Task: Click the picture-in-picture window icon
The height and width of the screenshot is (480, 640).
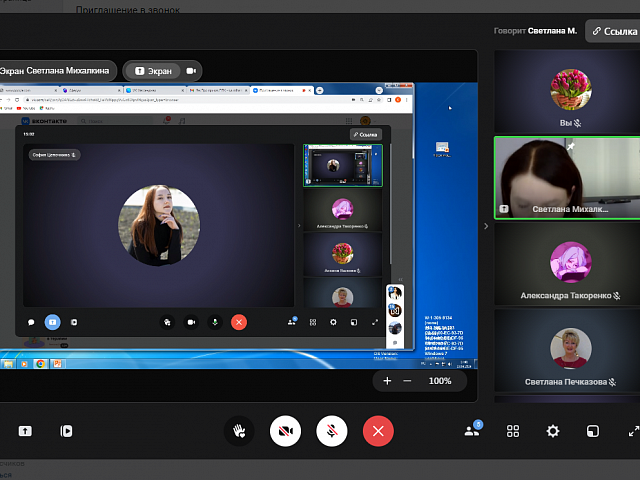Action: click(x=593, y=431)
